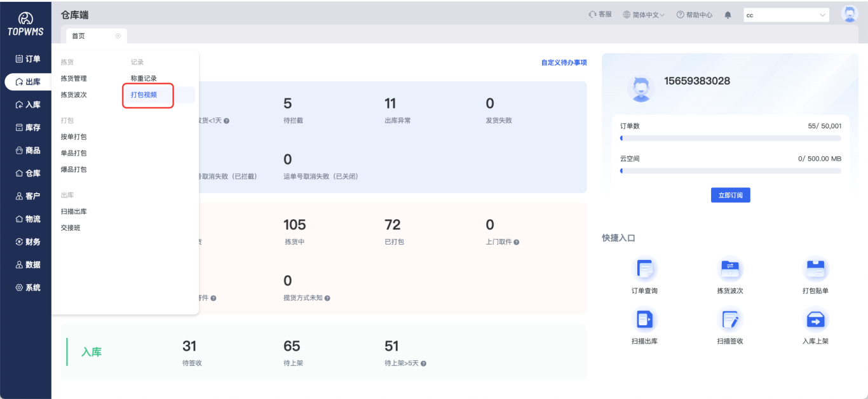
Task: Open the 财务 sidebar menu
Action: tap(28, 242)
